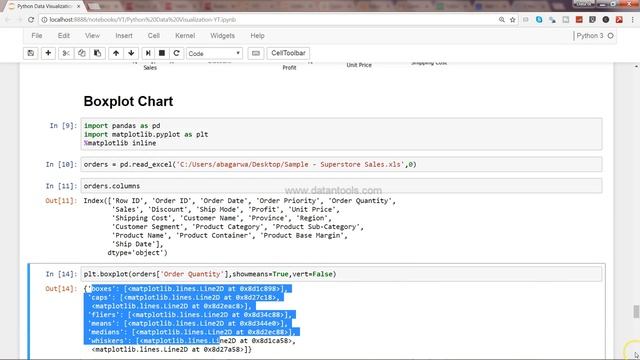Click into the import pandas code cell
Image resolution: width=640 pixels, height=360 pixels.
pos(341,134)
